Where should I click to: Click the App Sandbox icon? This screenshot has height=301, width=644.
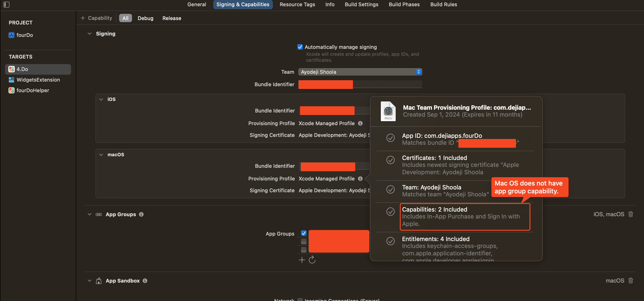point(99,281)
